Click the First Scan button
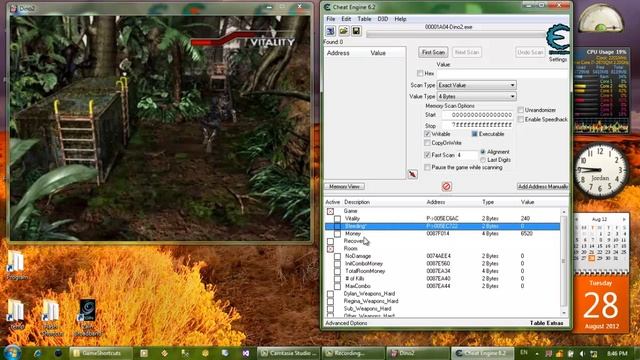Viewport: 640px width, 360px height. click(x=433, y=52)
